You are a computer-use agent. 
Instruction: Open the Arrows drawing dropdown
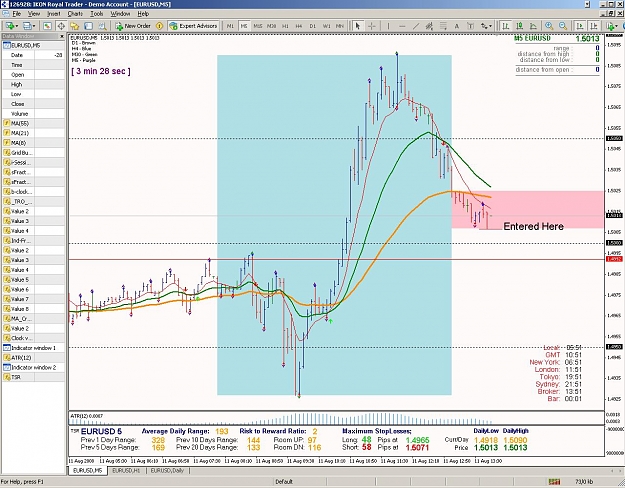point(486,26)
